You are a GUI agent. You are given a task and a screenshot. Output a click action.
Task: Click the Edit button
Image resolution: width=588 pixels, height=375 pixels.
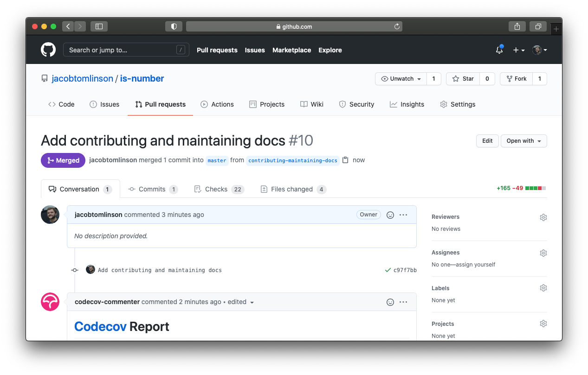487,140
